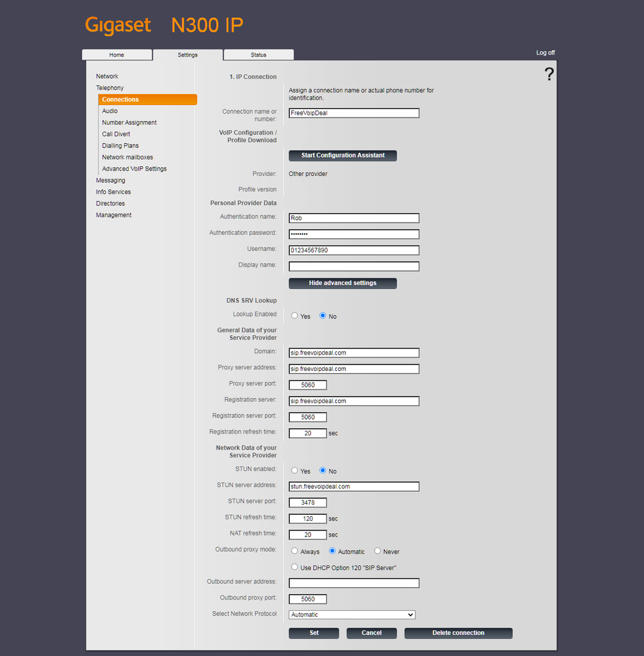Image resolution: width=644 pixels, height=656 pixels.
Task: Click Hide advanced settings button
Action: pos(342,283)
